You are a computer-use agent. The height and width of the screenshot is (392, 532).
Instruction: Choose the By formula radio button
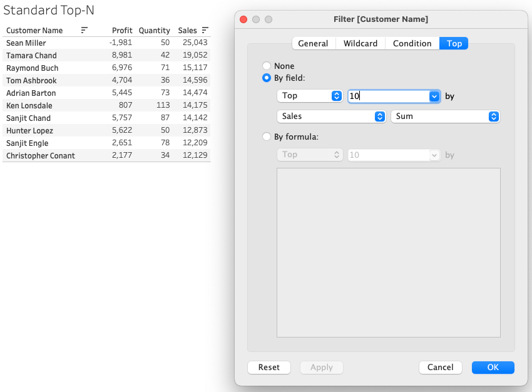[x=267, y=137]
